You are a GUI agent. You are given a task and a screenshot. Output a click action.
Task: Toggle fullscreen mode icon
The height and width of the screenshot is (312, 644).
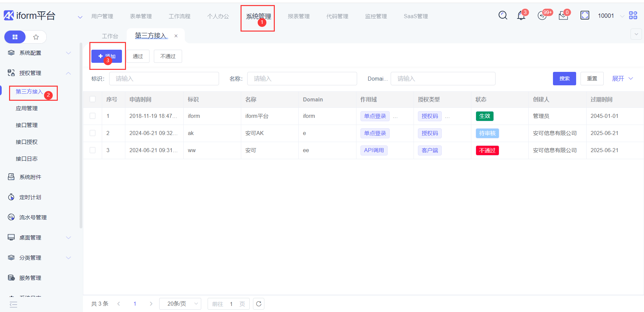(x=585, y=15)
